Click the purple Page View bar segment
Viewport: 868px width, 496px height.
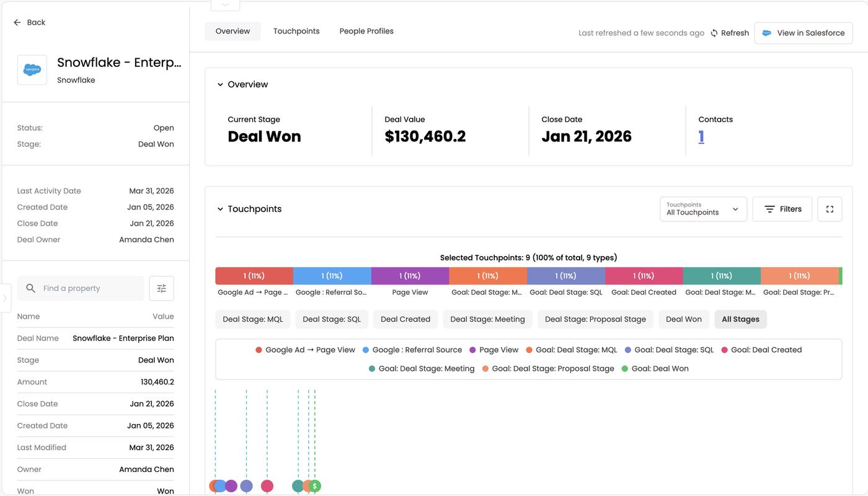[x=410, y=276]
